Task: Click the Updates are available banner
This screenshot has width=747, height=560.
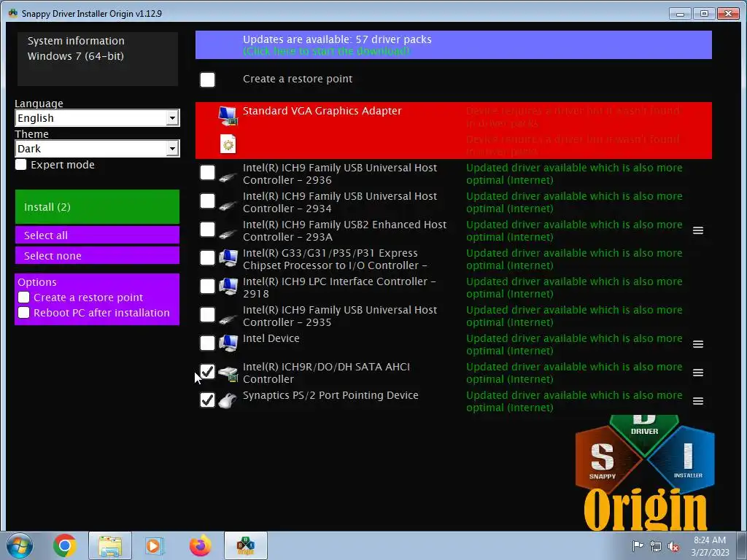Action: tap(454, 44)
